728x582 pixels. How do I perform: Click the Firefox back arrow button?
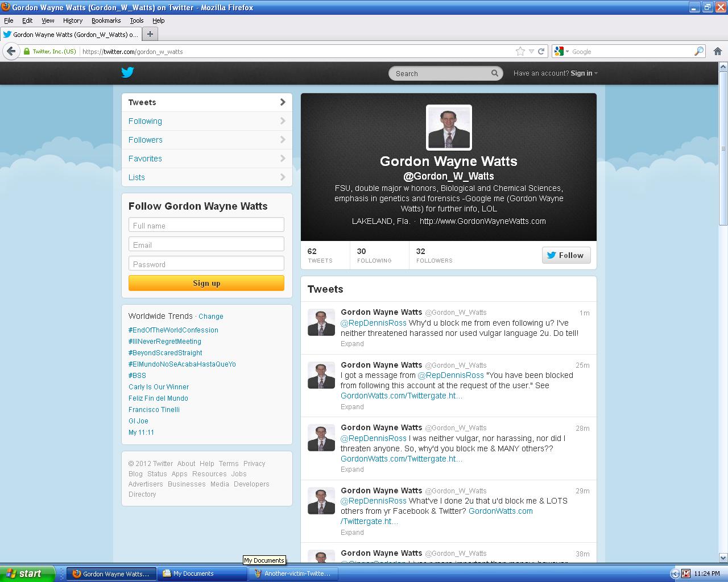click(10, 51)
